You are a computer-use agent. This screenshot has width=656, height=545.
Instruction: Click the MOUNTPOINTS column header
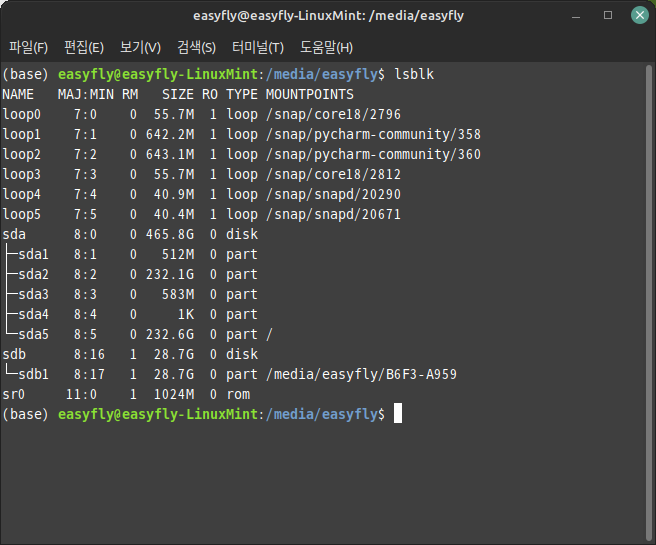click(x=310, y=95)
